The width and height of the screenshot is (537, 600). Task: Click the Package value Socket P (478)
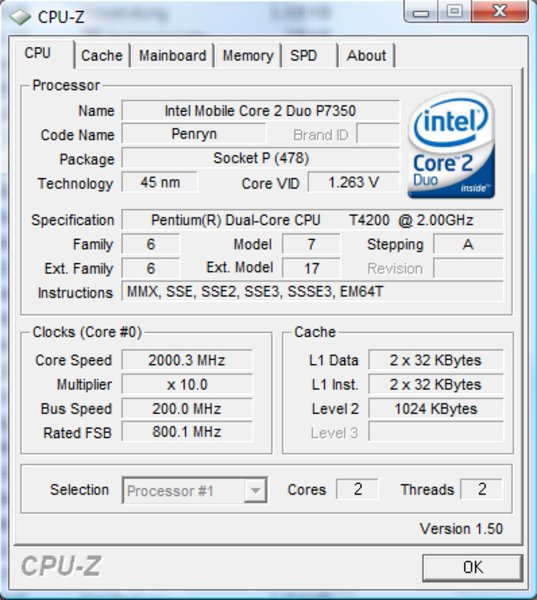point(260,158)
